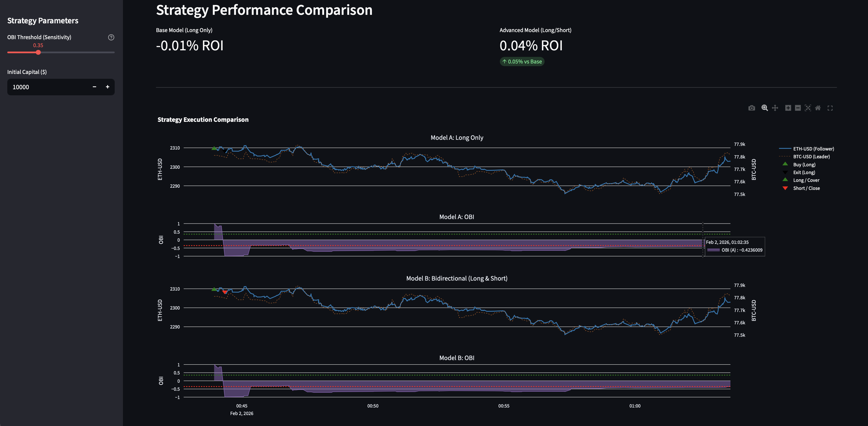Activate the pan tool in the chart toolbar
Image resolution: width=868 pixels, height=426 pixels.
tap(775, 108)
